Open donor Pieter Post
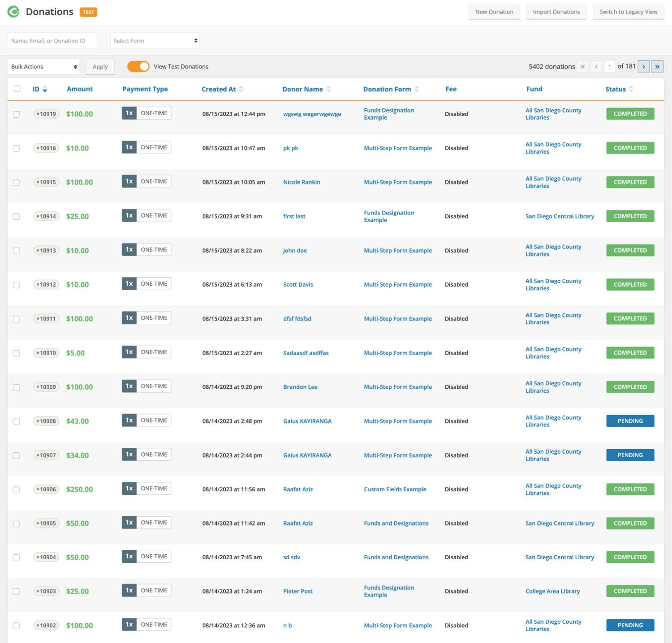The width and height of the screenshot is (672, 643). click(298, 591)
